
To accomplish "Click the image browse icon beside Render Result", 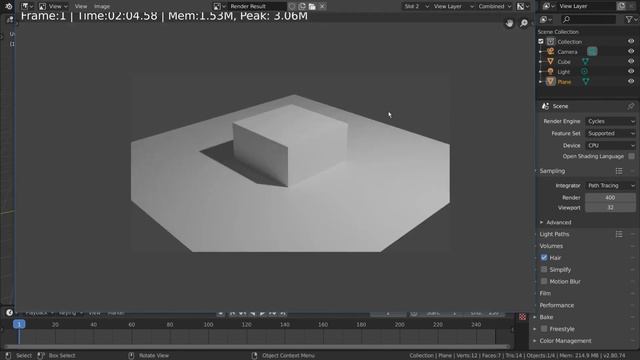I will point(219,6).
